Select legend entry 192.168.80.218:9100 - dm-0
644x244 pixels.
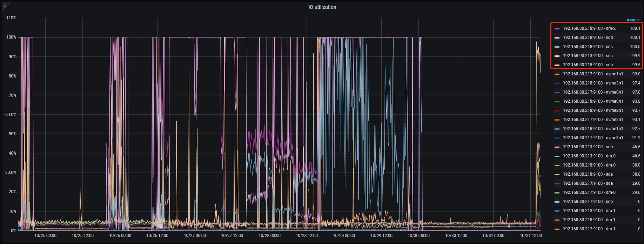click(x=589, y=165)
